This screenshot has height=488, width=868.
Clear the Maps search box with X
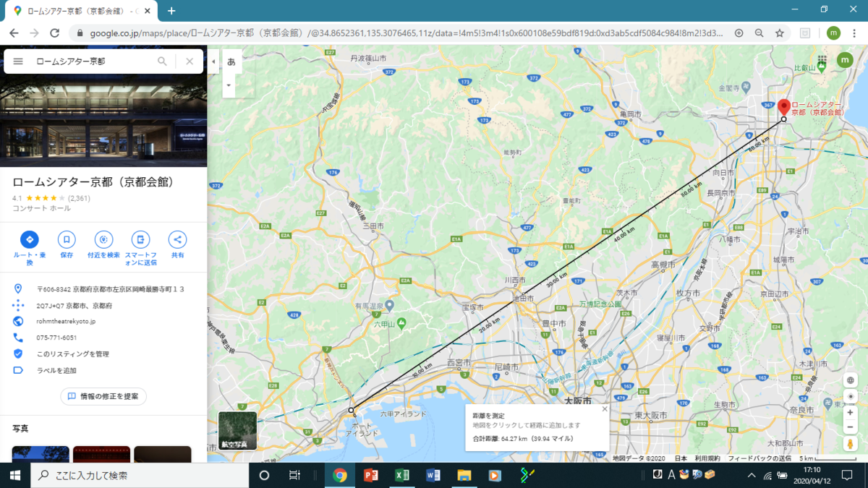190,61
